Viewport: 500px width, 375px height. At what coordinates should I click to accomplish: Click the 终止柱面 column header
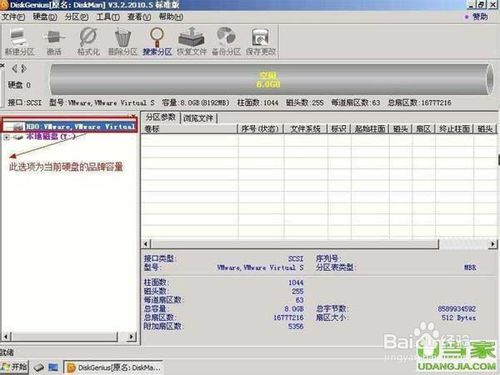pos(454,129)
